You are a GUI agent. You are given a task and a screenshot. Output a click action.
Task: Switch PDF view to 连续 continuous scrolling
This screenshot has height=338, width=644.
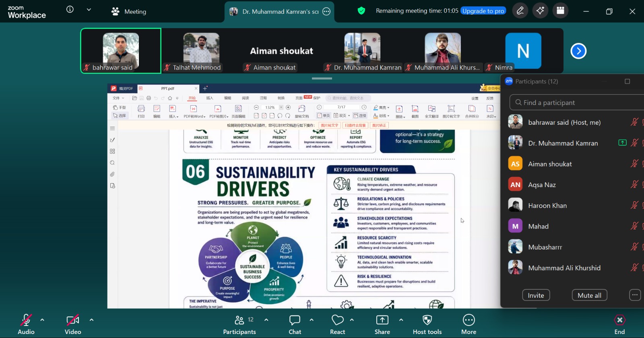pos(360,115)
